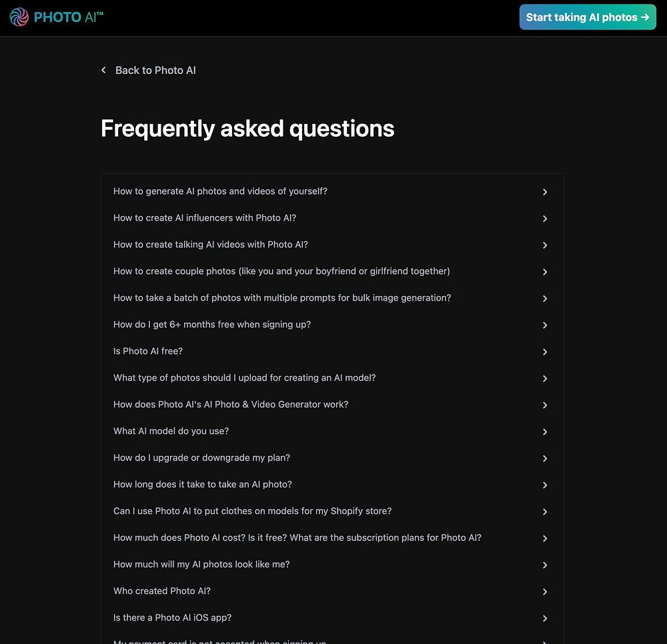Screen dimensions: 667x644
Task: Expand 'How to generate AI photos and videos' question
Action: [220, 191]
